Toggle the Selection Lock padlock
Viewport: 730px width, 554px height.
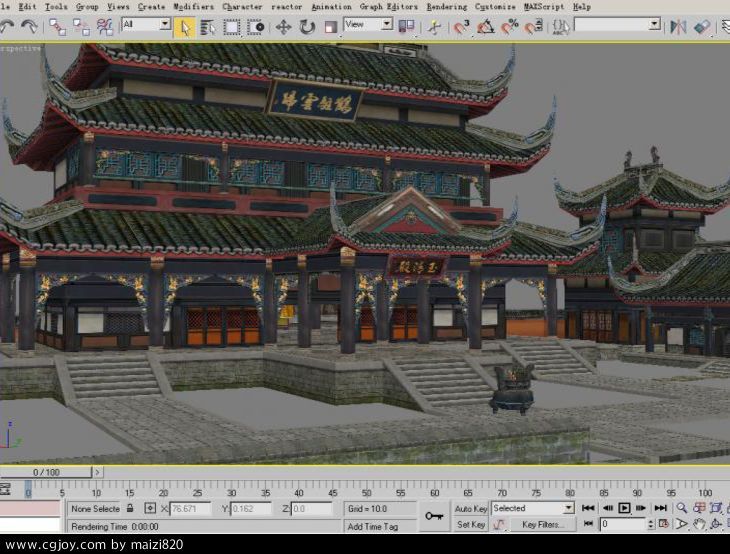131,508
